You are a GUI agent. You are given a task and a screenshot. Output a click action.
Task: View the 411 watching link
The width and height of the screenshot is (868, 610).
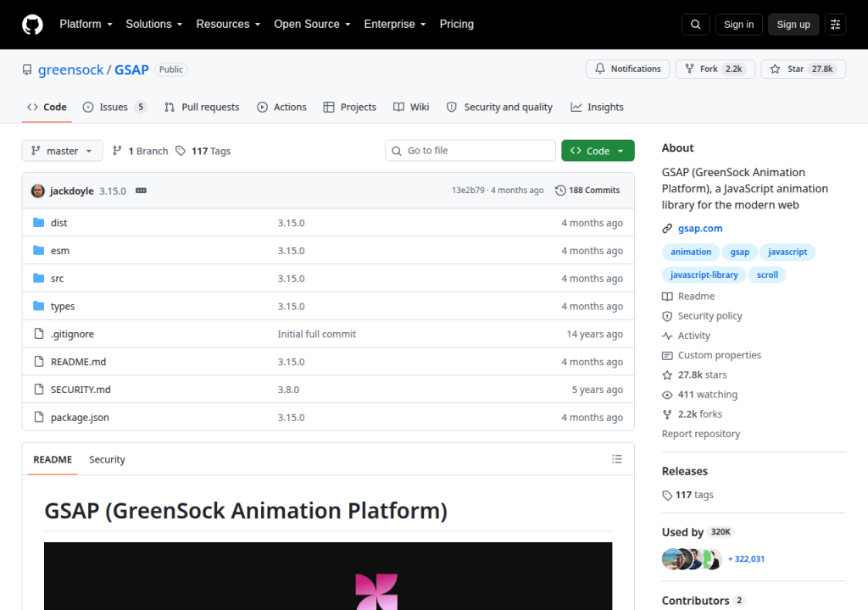[700, 394]
